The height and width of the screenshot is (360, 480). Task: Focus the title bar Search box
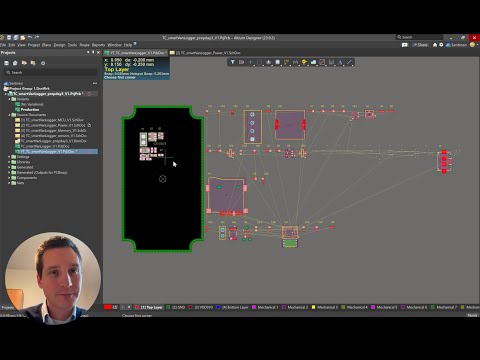420,37
